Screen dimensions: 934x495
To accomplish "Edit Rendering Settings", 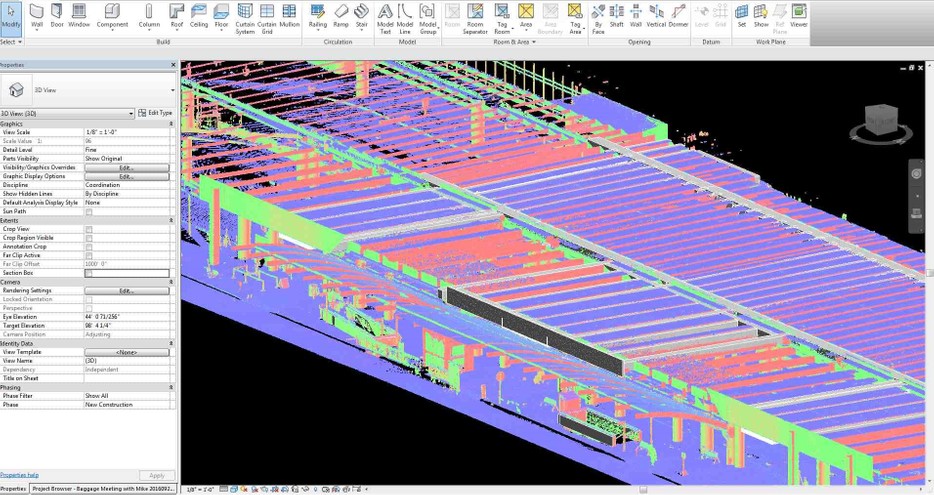I will tap(127, 291).
